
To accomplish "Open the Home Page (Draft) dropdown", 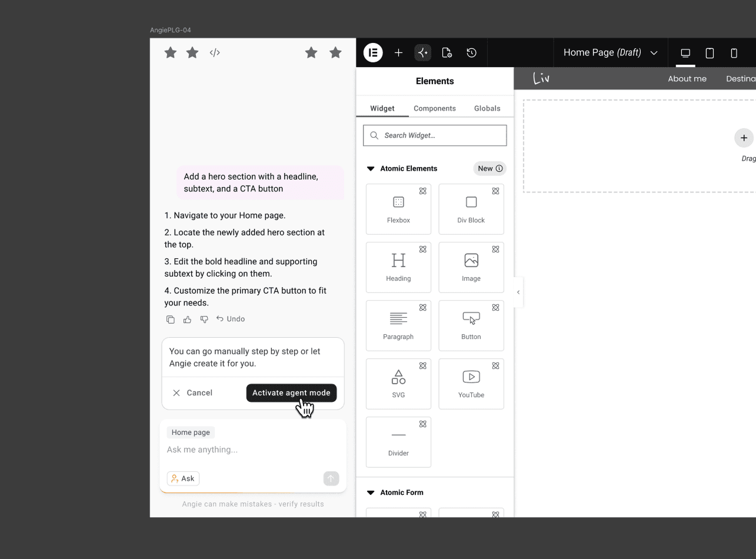I will pyautogui.click(x=610, y=52).
